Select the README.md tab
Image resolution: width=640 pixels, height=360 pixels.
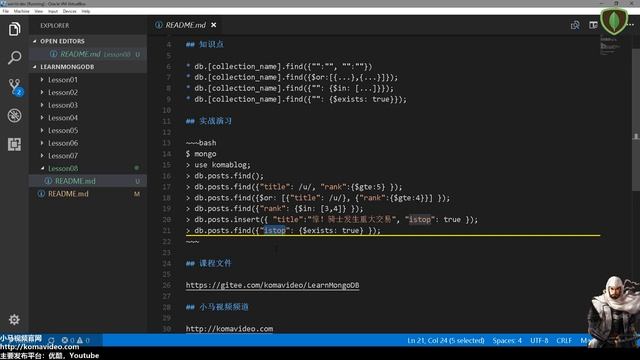[x=185, y=25]
